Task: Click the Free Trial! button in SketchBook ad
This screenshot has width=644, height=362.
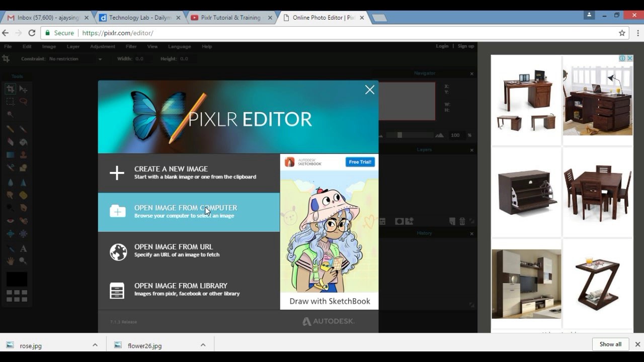Action: [360, 162]
